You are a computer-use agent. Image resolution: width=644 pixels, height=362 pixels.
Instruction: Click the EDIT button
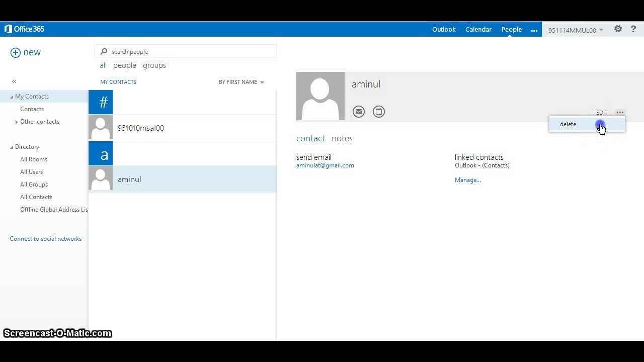click(602, 113)
